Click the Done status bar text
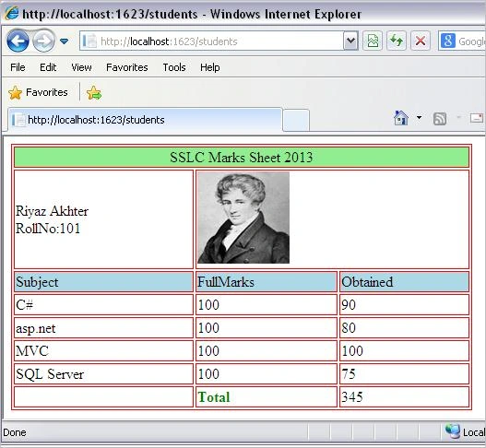This screenshot has width=486, height=448. pyautogui.click(x=15, y=432)
